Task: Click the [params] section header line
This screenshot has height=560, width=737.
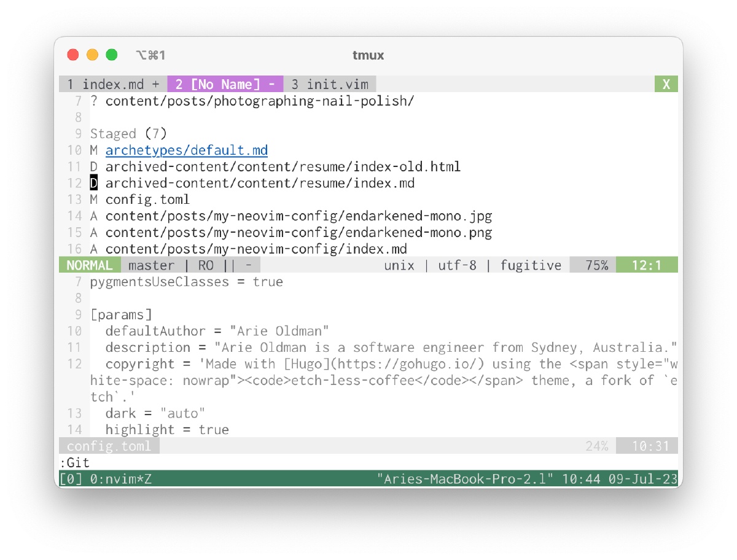Action: tap(121, 315)
